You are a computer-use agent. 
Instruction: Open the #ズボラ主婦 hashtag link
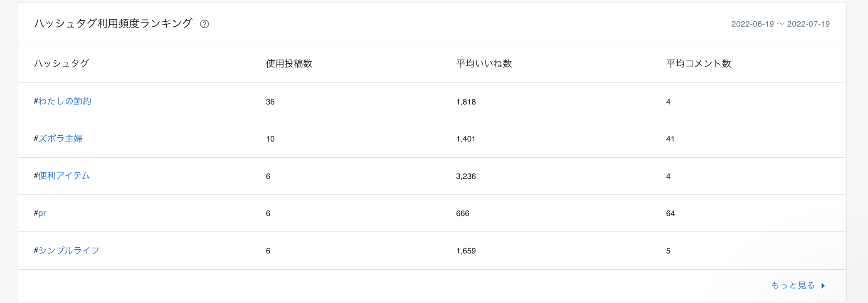click(58, 139)
